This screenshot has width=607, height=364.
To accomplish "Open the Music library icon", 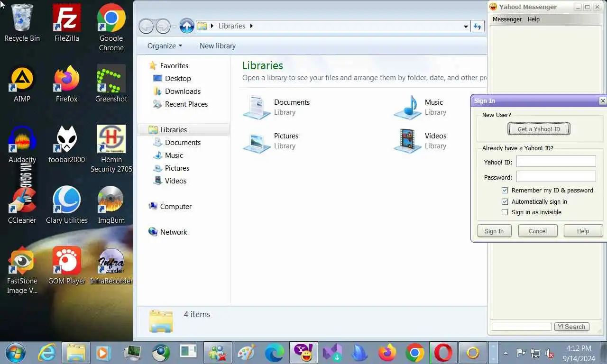I will (x=407, y=107).
